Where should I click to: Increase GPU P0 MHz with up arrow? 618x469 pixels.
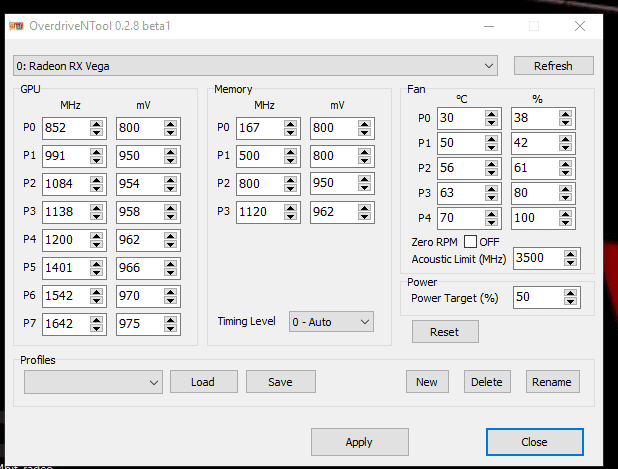tap(96, 124)
